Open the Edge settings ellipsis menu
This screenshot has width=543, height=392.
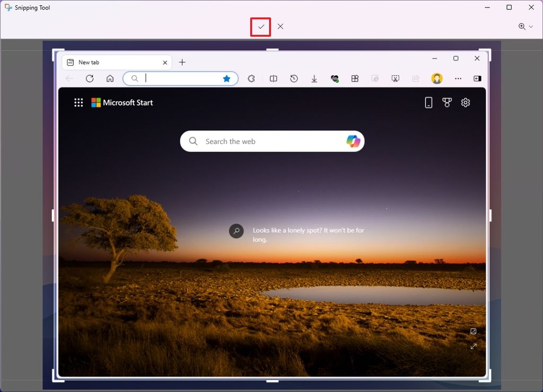[458, 78]
